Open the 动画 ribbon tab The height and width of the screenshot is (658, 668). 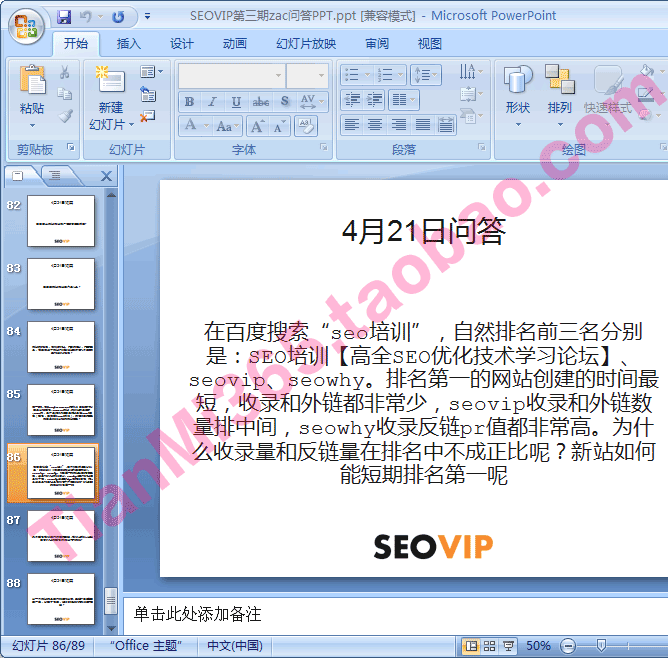click(235, 43)
